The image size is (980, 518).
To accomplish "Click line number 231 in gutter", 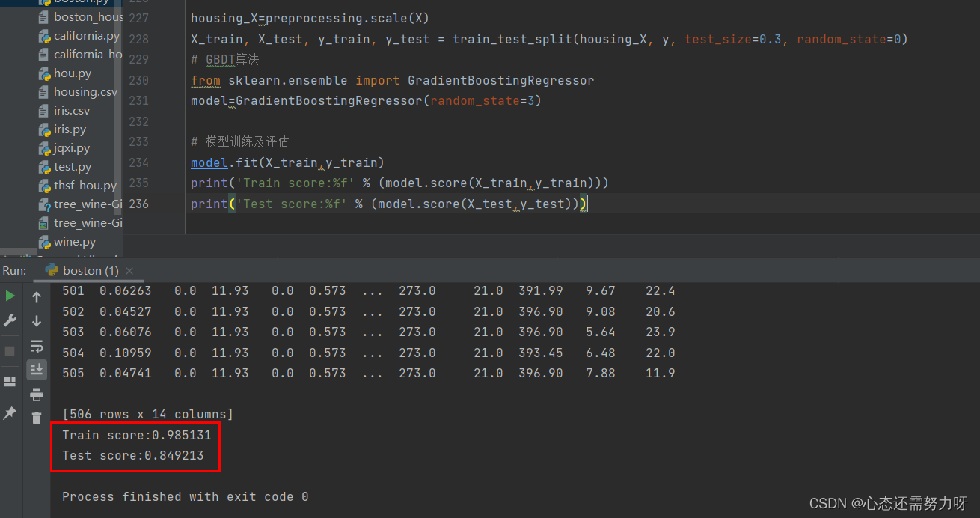I will click(139, 100).
